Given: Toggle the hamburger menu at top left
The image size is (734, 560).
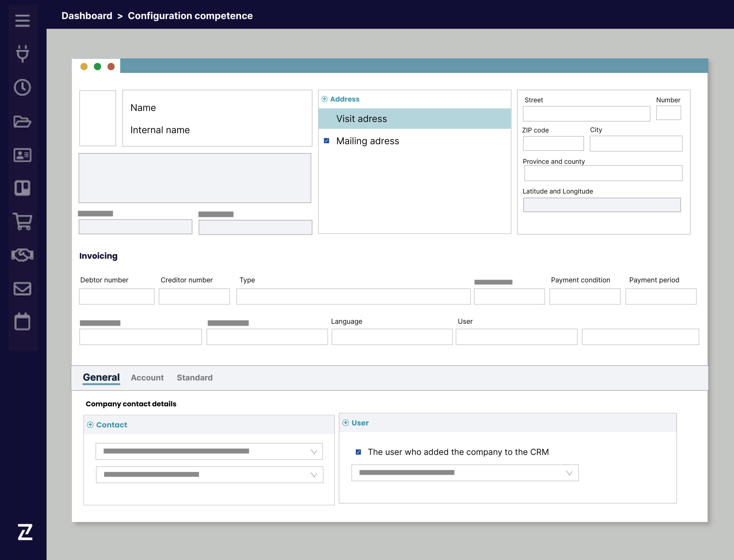Looking at the screenshot, I should point(22,21).
